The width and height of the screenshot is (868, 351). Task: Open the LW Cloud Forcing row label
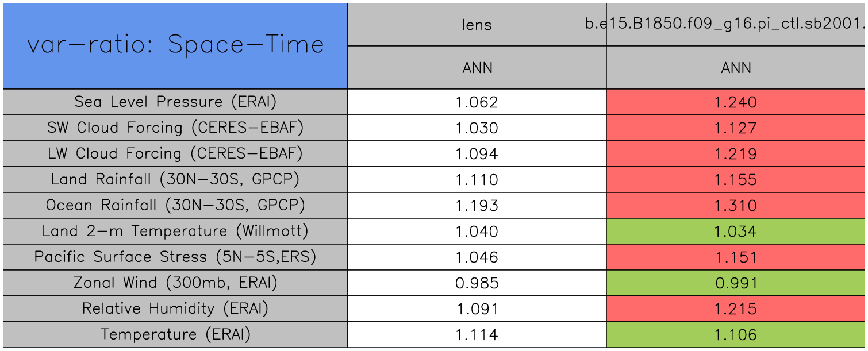(x=175, y=153)
